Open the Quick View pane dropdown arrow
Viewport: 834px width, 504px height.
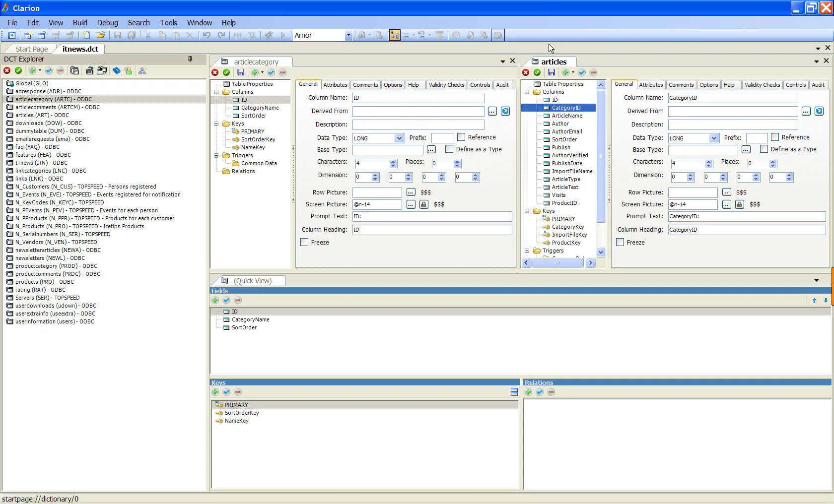tap(817, 281)
